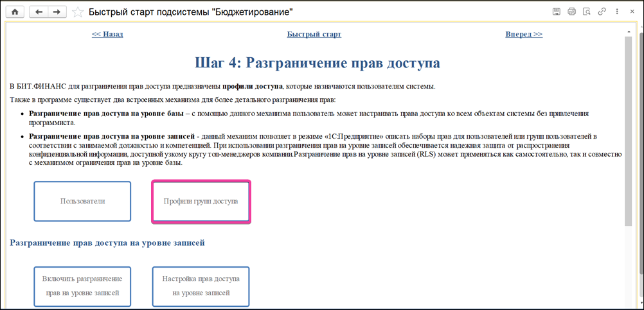Click window title 'Быстрый старт подсистемы "Бюджетирование"'

tap(191, 12)
